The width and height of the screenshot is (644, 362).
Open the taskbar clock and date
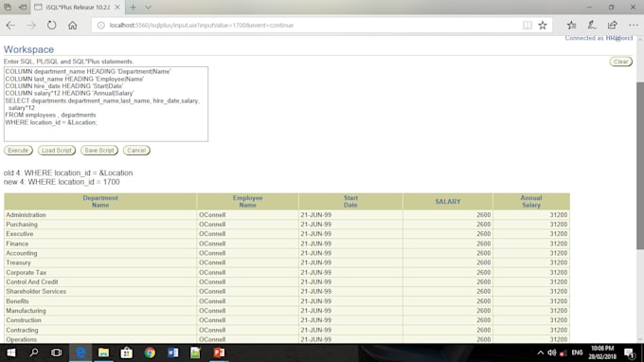tap(602, 353)
